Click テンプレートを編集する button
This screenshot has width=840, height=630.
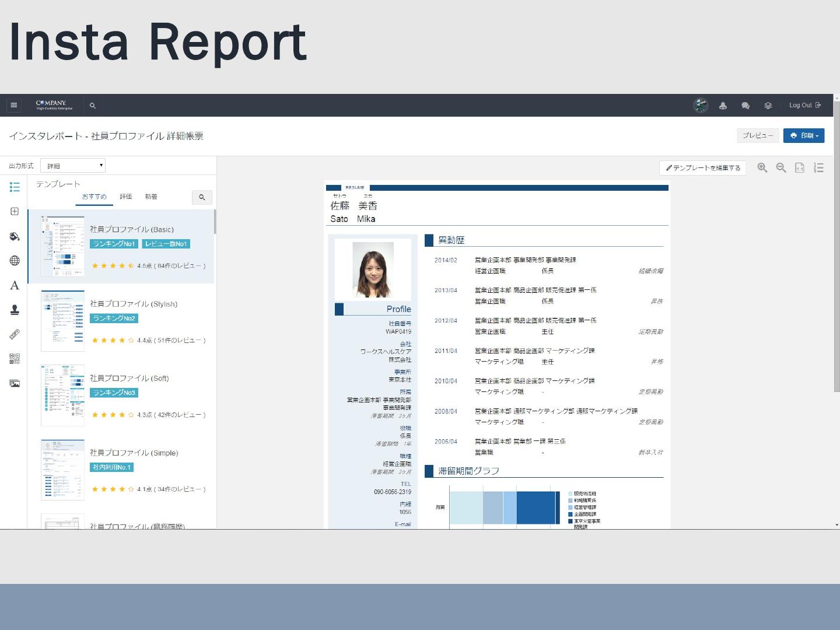click(702, 168)
